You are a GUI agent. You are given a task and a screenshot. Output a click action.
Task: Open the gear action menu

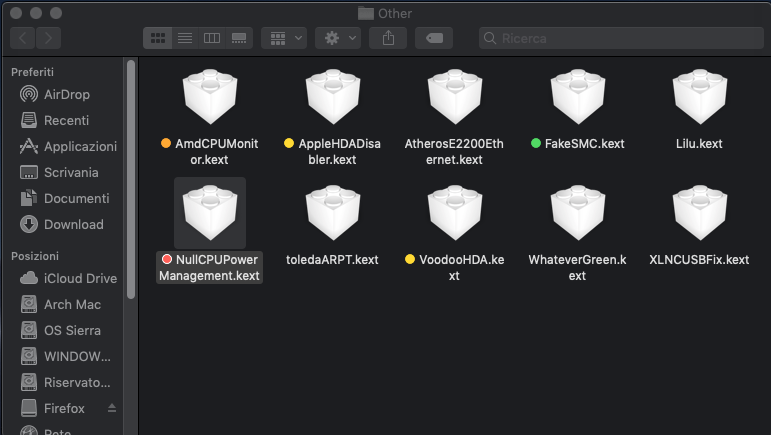[338, 38]
